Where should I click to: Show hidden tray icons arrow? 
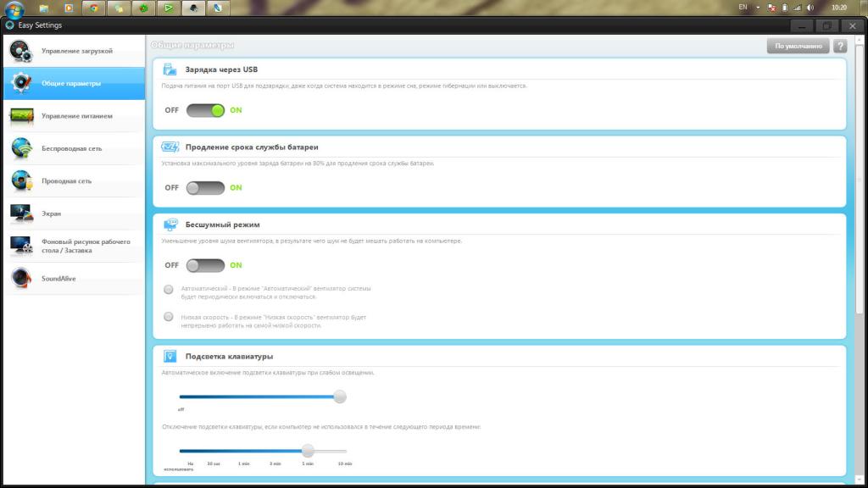[758, 8]
